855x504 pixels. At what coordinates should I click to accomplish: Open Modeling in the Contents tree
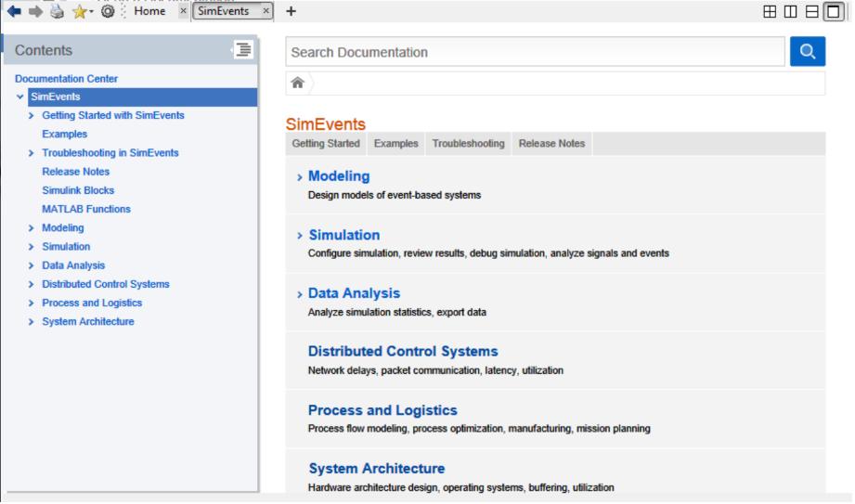[63, 228]
